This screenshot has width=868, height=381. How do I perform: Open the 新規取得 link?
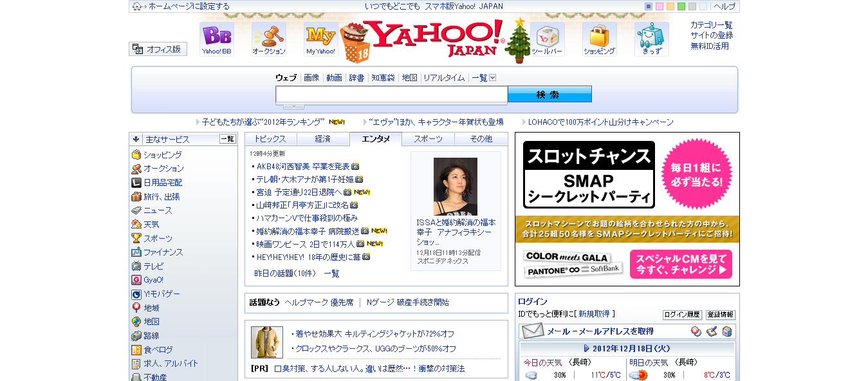coord(594,314)
